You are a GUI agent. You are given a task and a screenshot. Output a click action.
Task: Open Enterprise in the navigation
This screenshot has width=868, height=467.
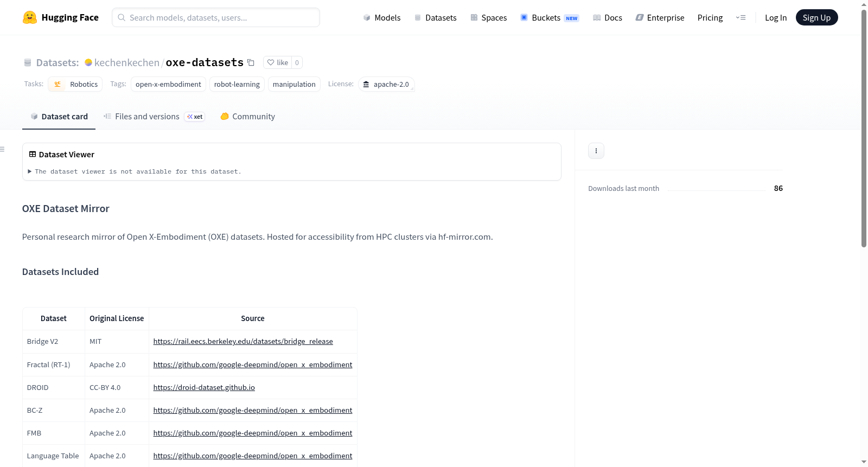660,17
